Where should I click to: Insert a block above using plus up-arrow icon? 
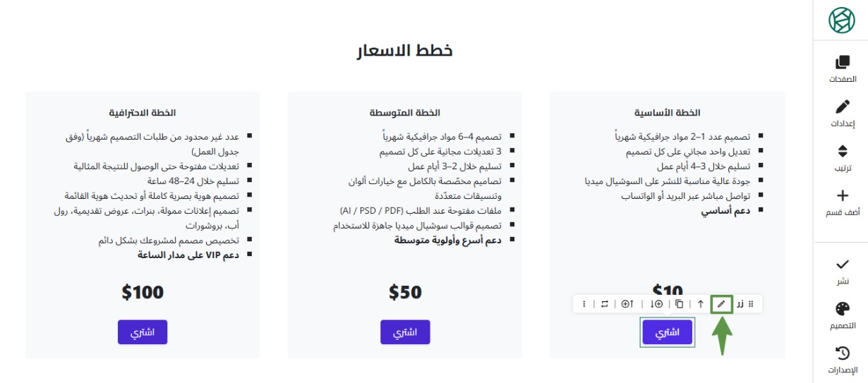pyautogui.click(x=627, y=304)
